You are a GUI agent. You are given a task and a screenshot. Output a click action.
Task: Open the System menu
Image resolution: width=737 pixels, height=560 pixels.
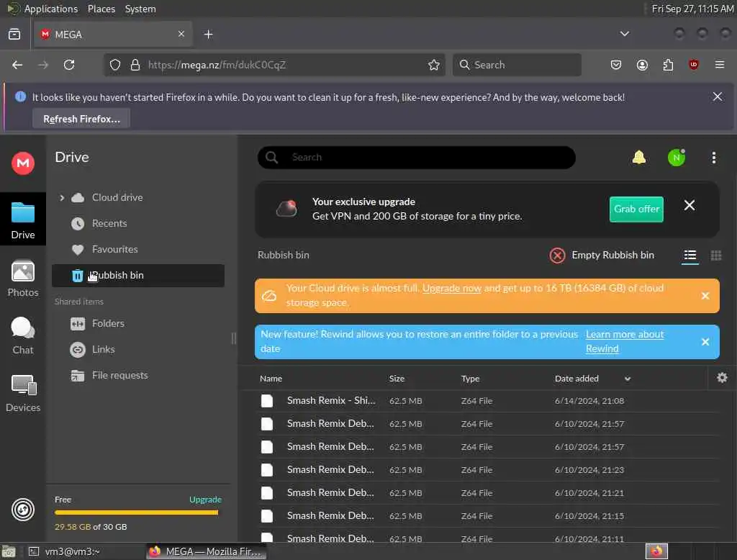point(140,9)
